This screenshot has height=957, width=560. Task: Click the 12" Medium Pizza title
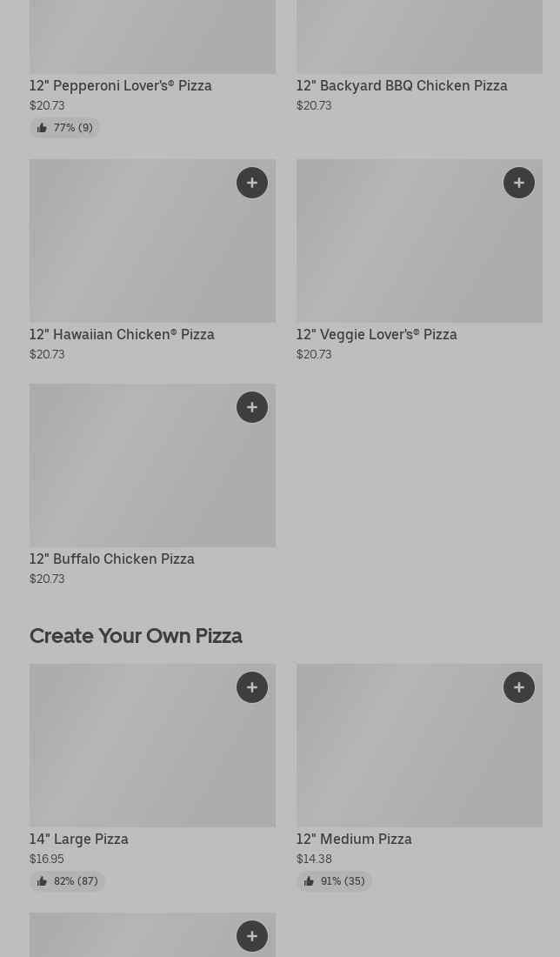click(x=354, y=840)
